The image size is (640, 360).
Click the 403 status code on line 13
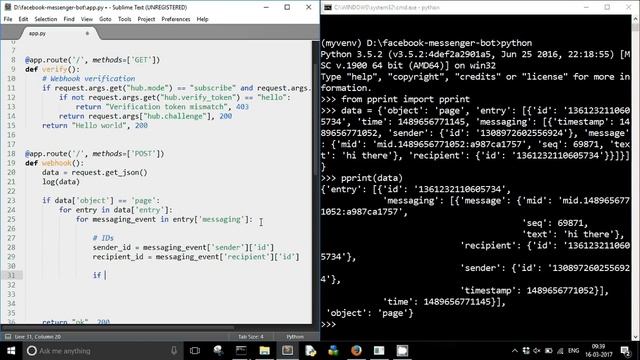click(242, 107)
